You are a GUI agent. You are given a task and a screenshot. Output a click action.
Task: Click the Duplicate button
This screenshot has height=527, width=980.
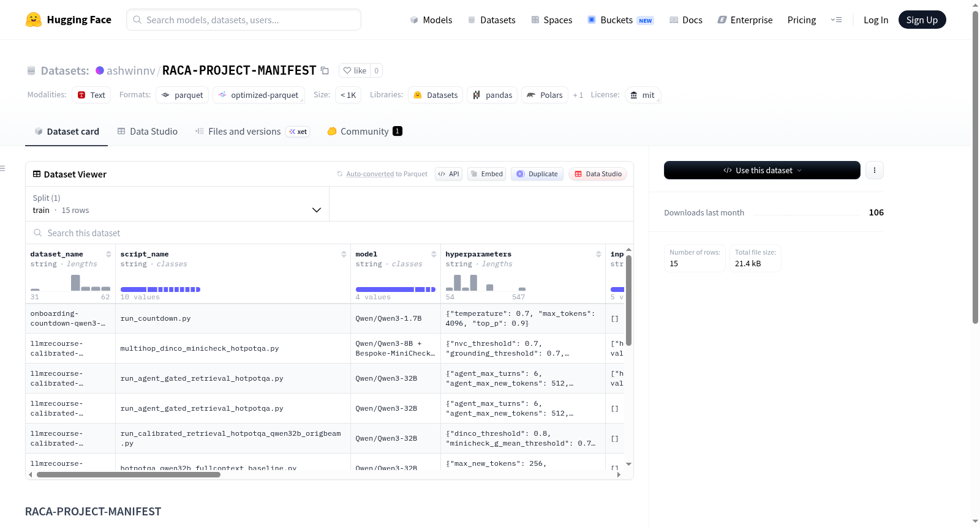[537, 174]
